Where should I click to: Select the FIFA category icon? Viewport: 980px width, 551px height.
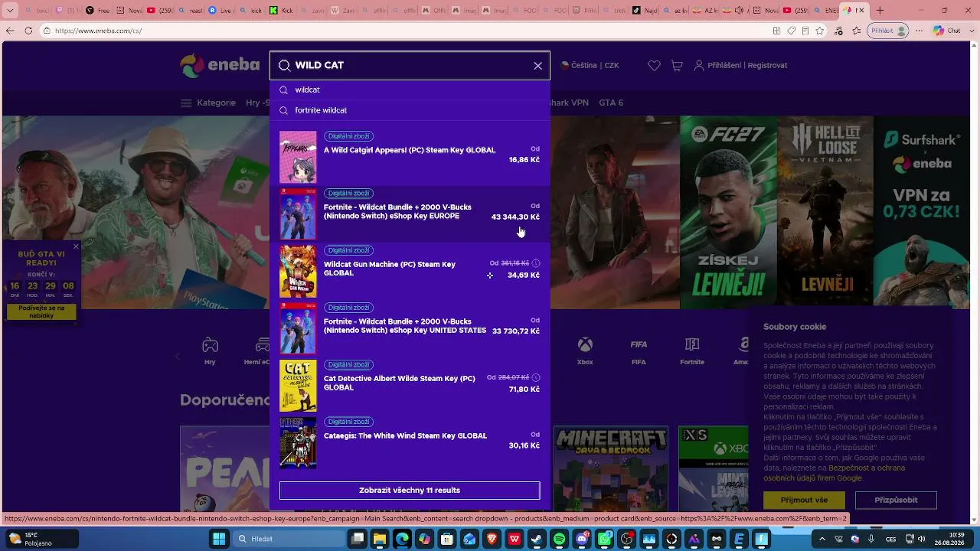639,351
